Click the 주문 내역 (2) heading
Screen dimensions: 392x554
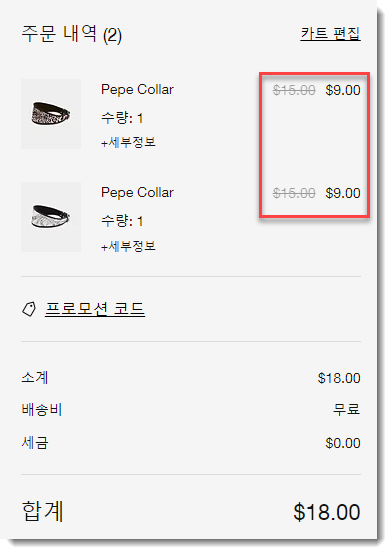pos(72,35)
